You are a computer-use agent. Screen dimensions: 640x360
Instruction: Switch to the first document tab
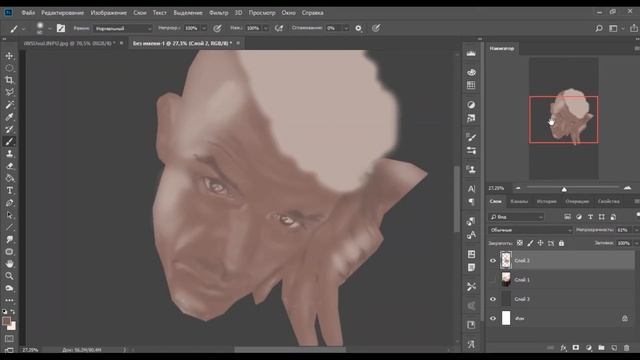[x=69, y=43]
